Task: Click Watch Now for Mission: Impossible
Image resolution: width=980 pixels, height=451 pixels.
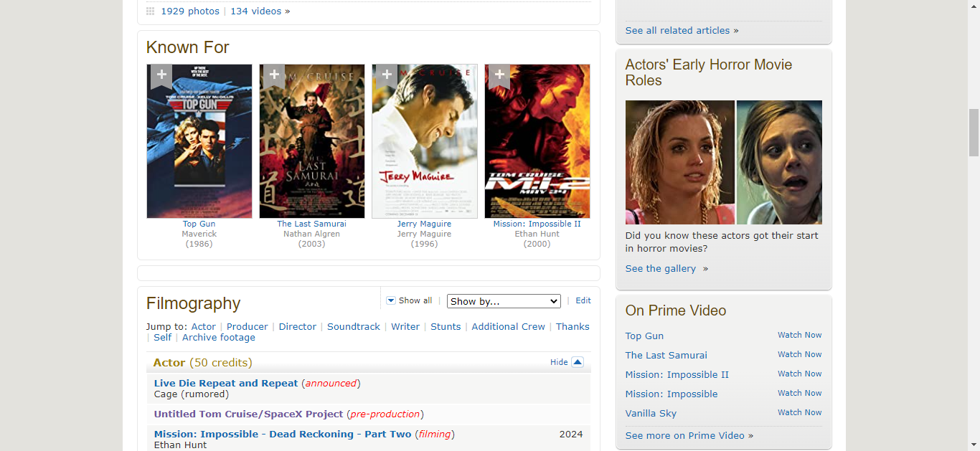Action: [x=800, y=393]
